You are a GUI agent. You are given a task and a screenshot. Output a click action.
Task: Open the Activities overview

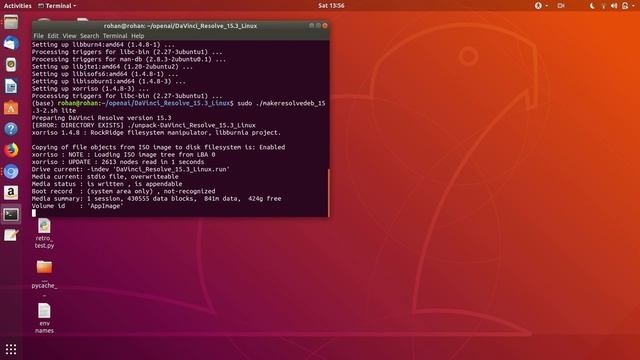[x=18, y=6]
